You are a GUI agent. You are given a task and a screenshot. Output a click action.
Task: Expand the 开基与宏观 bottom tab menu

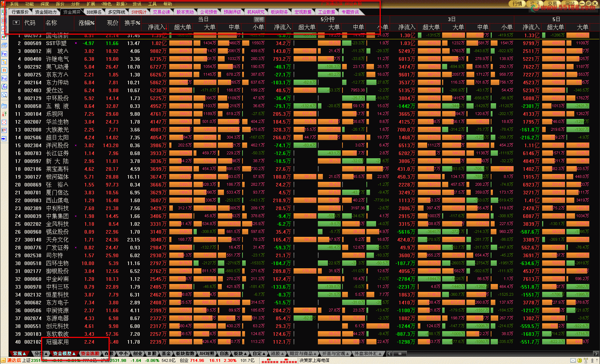336,353
